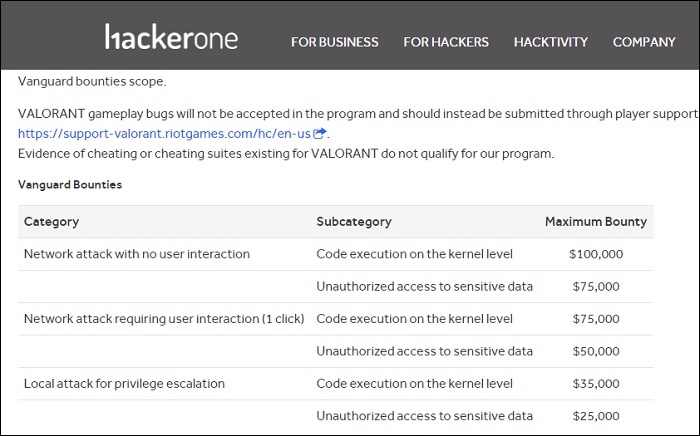Select 'Local attack for privilege escalation' category

124,383
